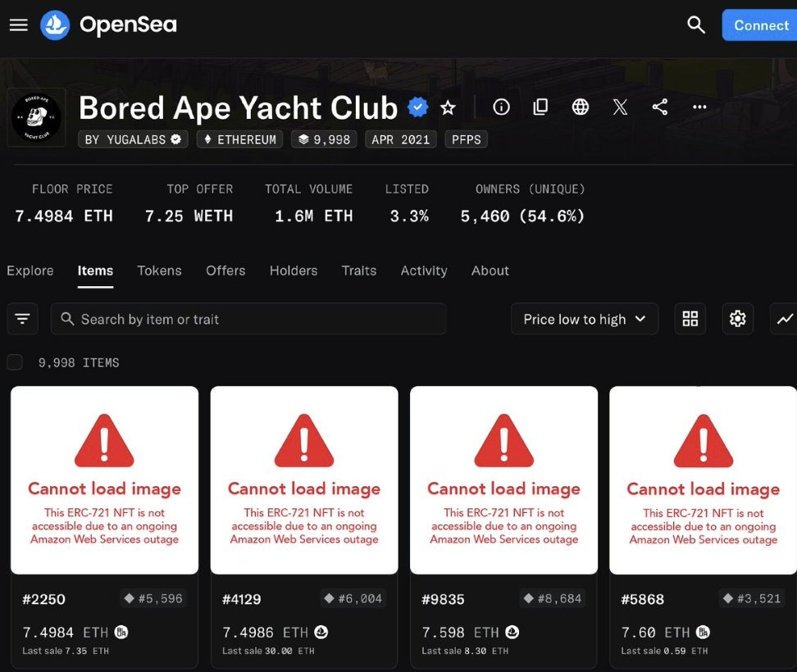Click the 9,998 item count chip
797x672 pixels.
(x=324, y=139)
